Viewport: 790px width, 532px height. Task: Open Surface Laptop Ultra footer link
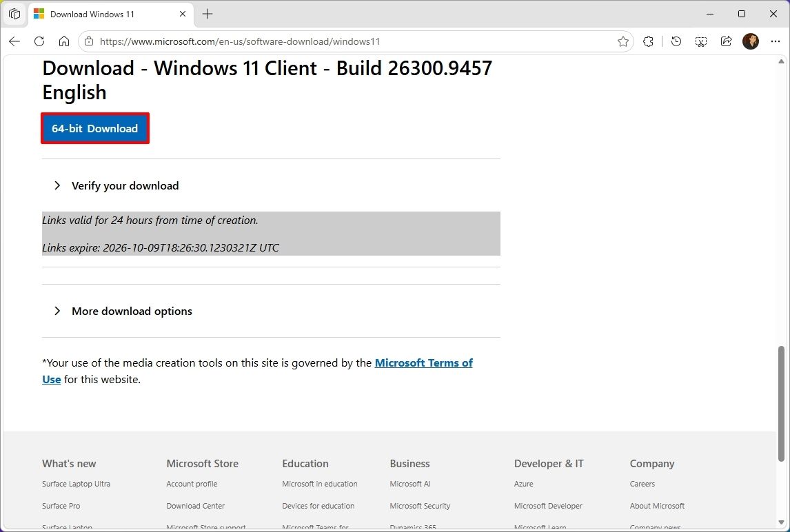pos(76,484)
